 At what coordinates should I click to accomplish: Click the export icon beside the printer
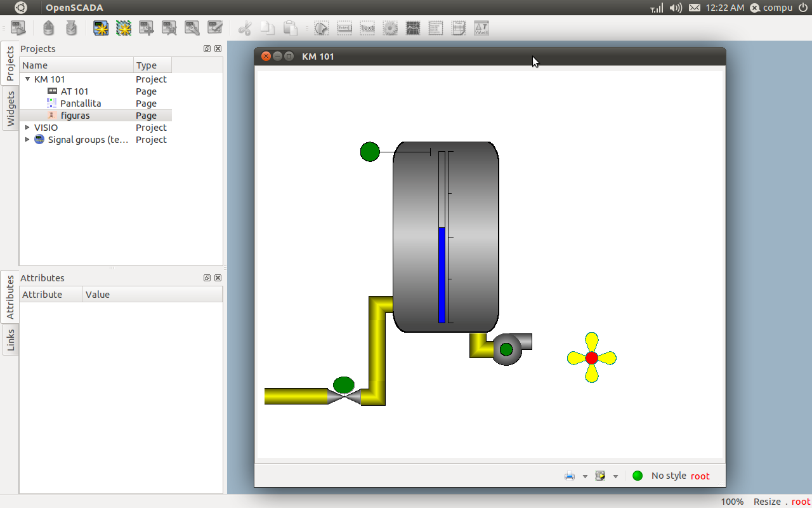[x=600, y=476]
